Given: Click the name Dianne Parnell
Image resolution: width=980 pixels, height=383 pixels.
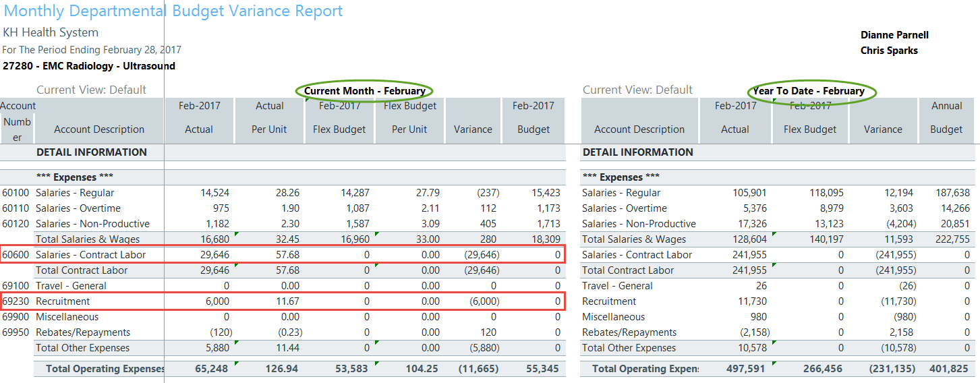Looking at the screenshot, I should (x=894, y=35).
